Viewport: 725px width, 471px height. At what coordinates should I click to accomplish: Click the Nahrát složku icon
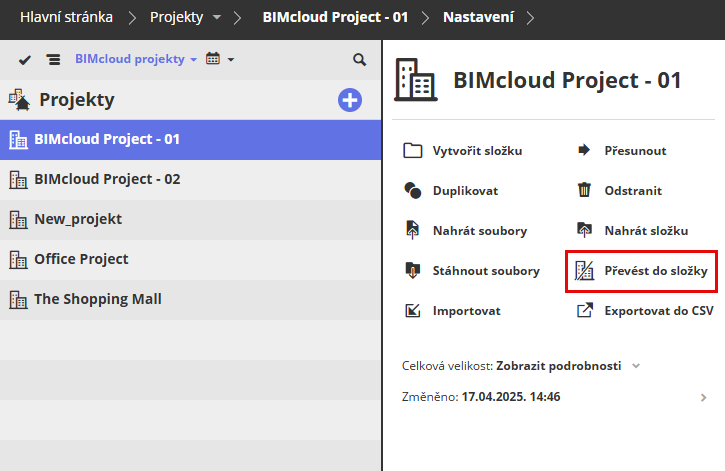click(584, 230)
